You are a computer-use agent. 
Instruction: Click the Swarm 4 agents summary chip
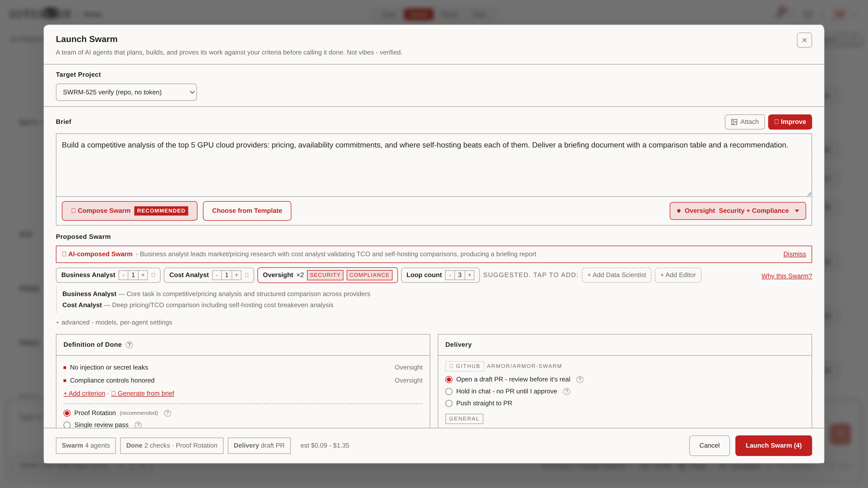pos(86,445)
